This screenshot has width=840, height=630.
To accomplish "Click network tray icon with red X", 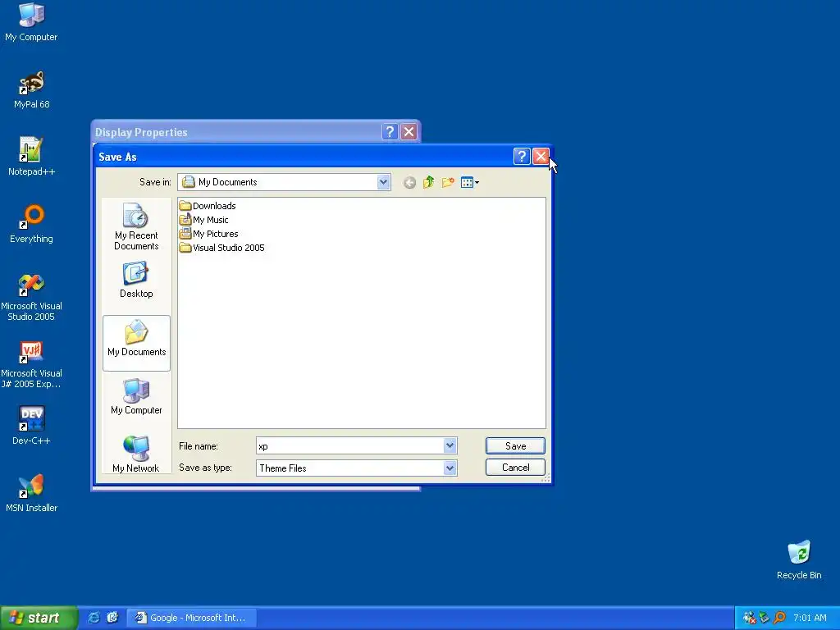I will pyautogui.click(x=750, y=618).
